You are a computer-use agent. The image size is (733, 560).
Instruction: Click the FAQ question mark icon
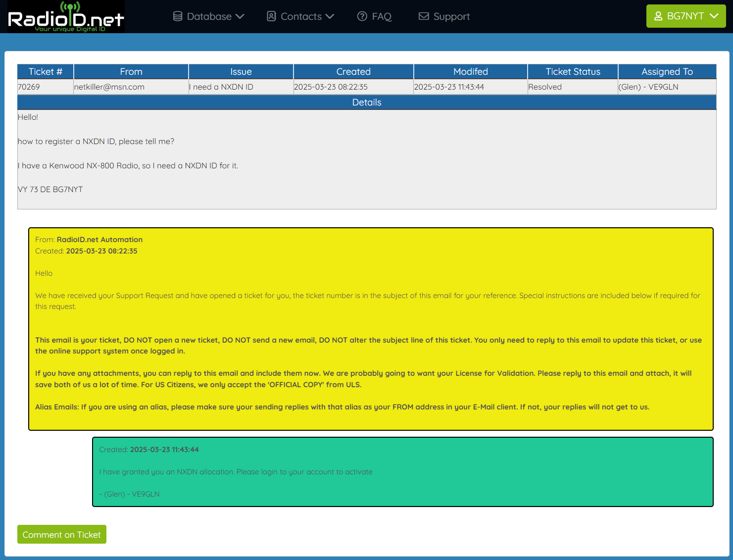[x=362, y=16]
